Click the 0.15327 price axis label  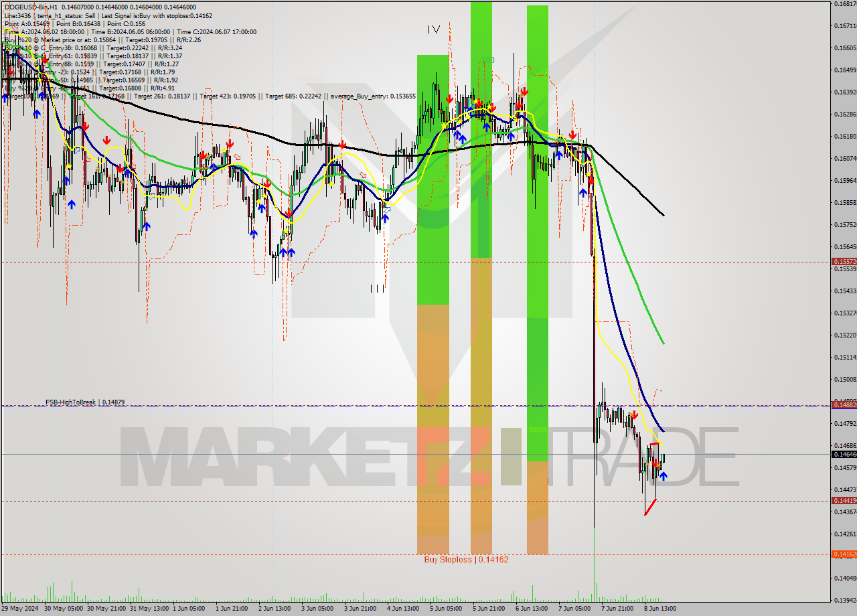844,313
